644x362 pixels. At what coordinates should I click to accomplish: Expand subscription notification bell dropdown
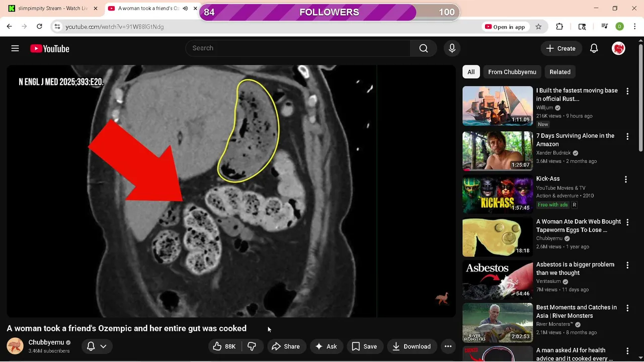coord(97,346)
